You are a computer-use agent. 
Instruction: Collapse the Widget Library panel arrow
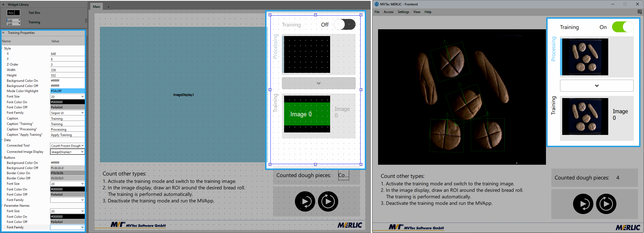click(x=3, y=5)
